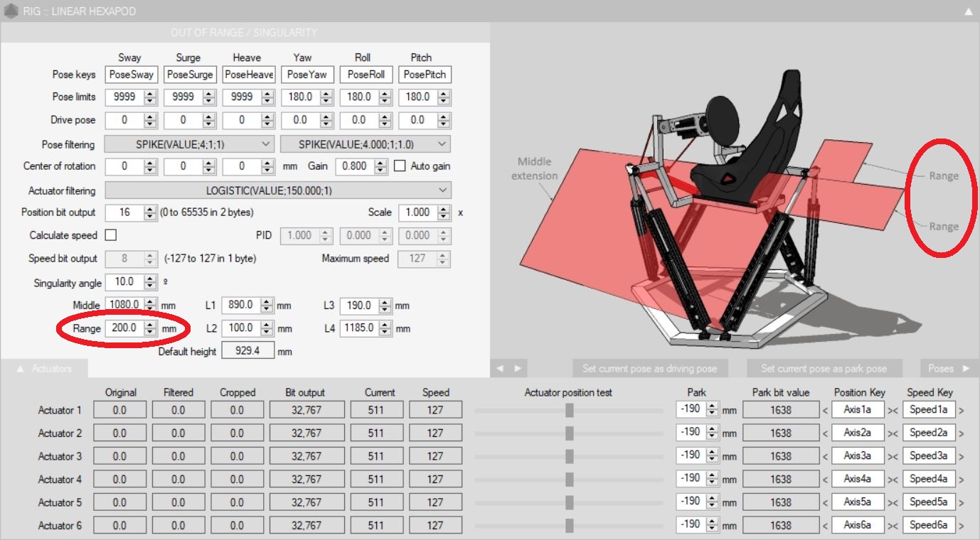
Task: Click the next pose right arrow
Action: coord(517,368)
